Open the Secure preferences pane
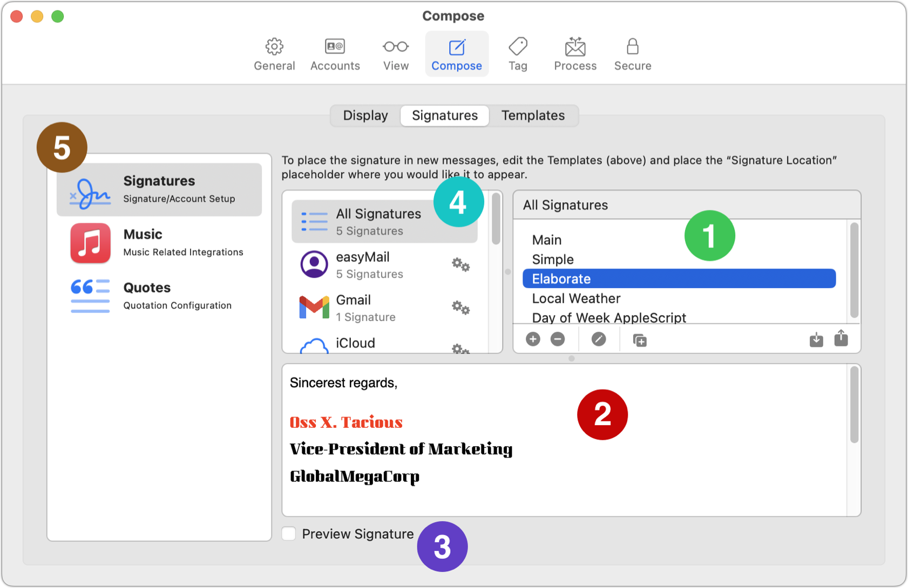This screenshot has width=908, height=588. (x=632, y=54)
